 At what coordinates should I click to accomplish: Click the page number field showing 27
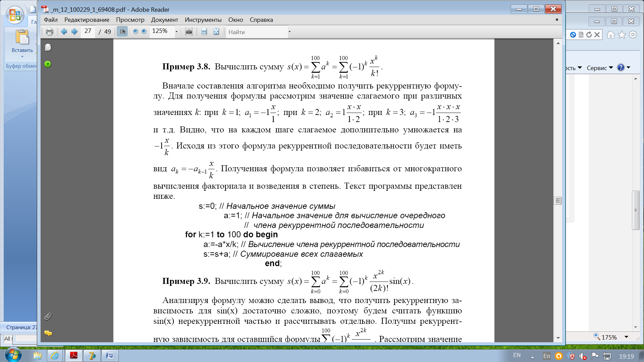click(x=88, y=31)
